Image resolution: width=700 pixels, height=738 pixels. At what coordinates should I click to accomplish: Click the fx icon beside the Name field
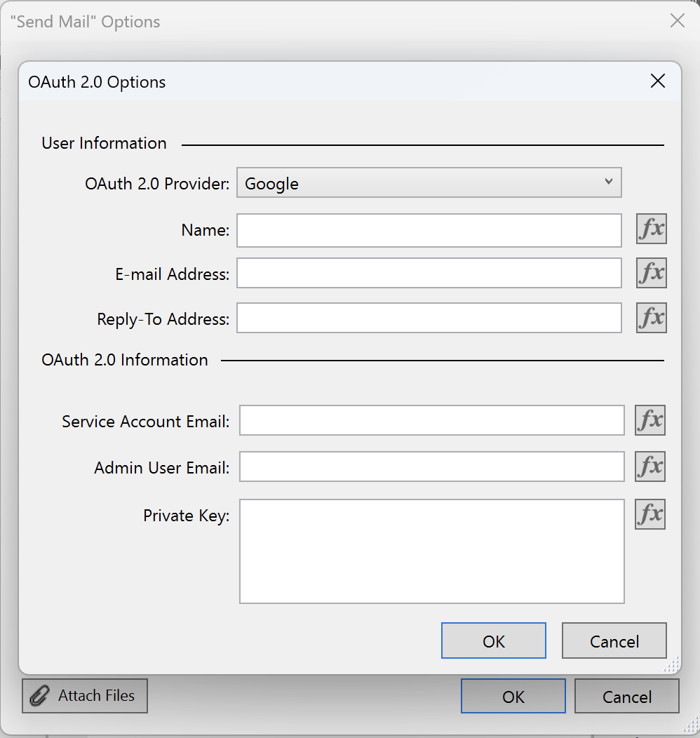tap(651, 229)
